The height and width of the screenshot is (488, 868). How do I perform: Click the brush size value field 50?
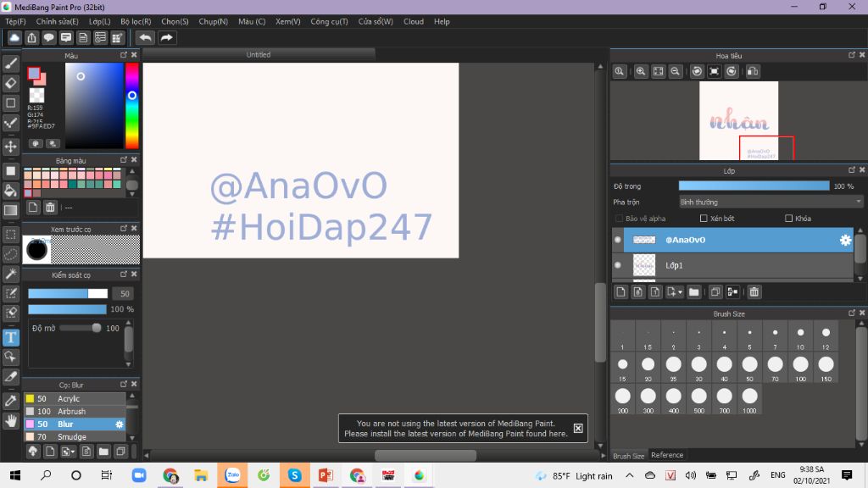tap(125, 294)
